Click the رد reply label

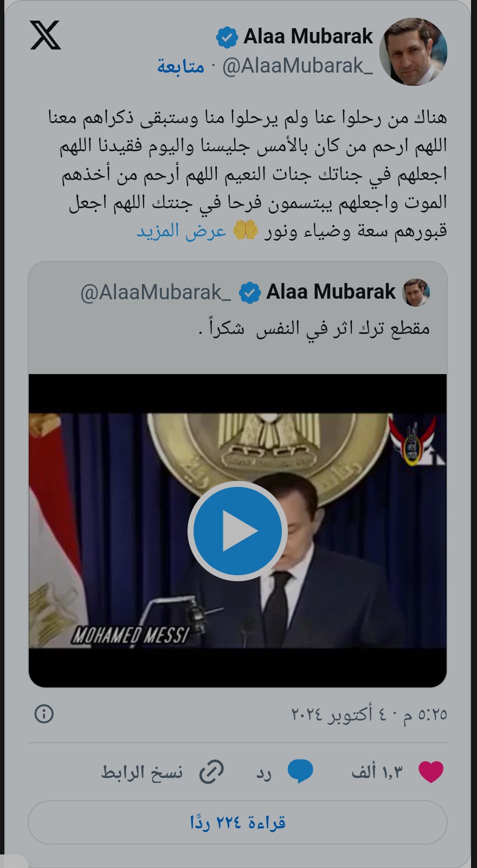(264, 772)
